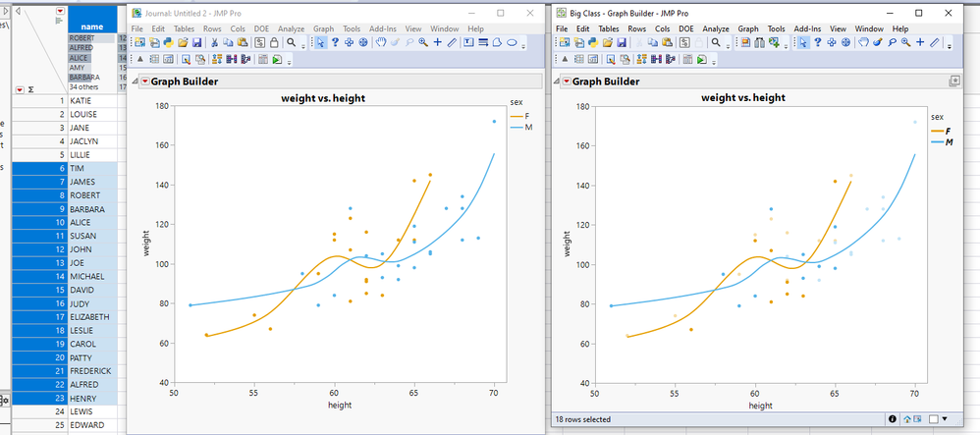The width and height of the screenshot is (980, 435).
Task: Open the red triangle above the name column
Action: coord(60,11)
